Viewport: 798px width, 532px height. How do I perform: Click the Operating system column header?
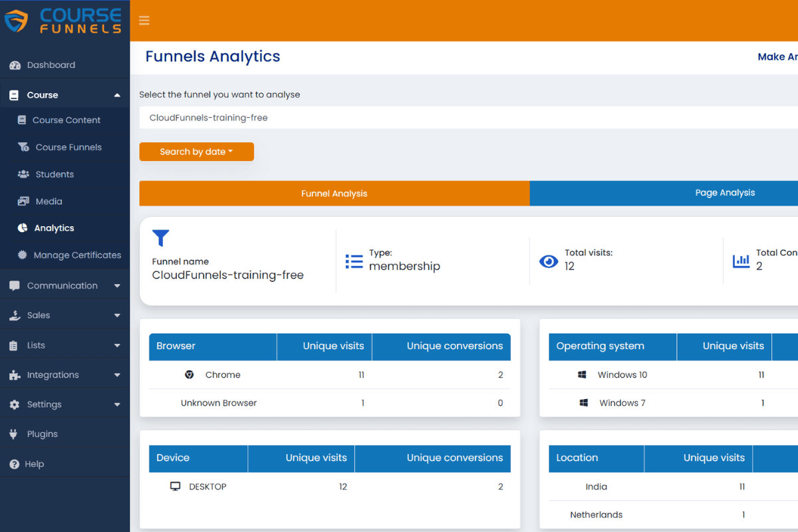[x=612, y=346]
